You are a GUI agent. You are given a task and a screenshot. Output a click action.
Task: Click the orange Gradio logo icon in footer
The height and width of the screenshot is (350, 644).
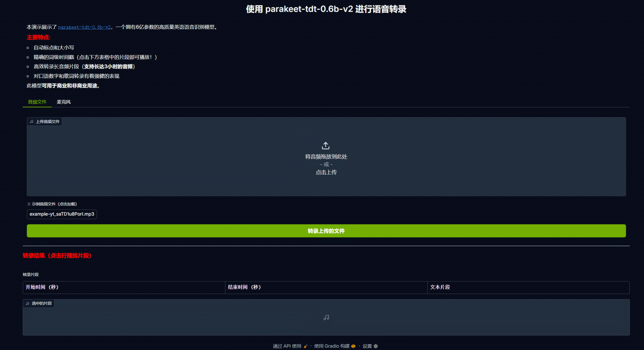(x=353, y=346)
